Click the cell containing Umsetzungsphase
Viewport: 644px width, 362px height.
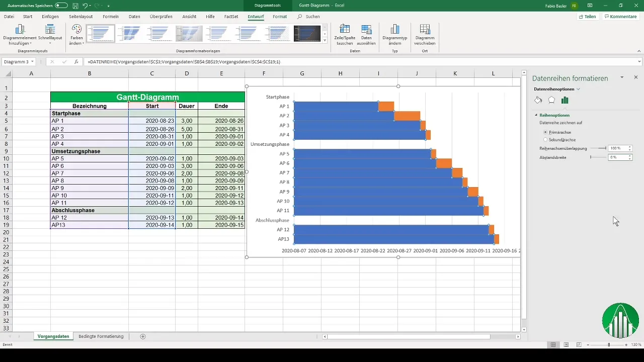90,151
